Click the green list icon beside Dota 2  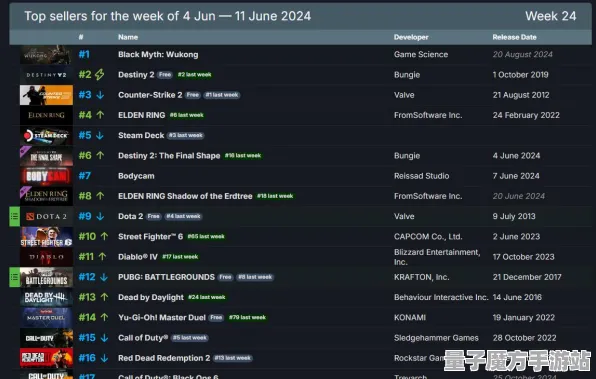(14, 216)
